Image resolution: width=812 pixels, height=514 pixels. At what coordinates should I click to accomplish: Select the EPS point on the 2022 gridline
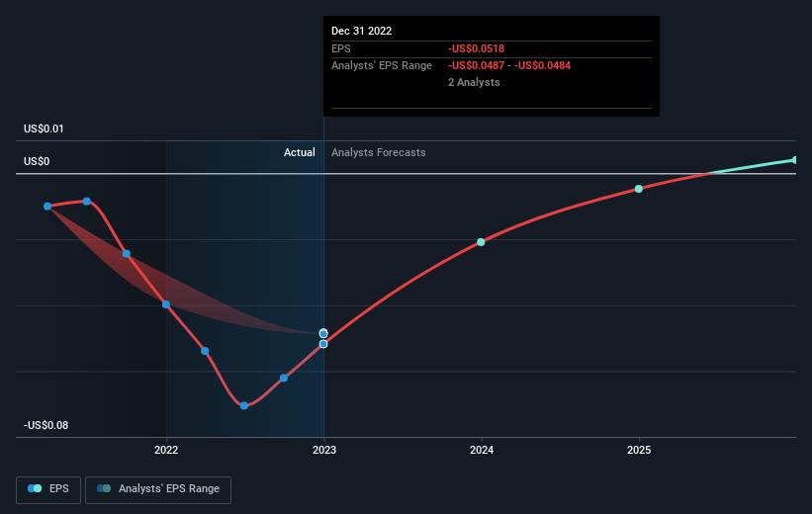tap(166, 304)
